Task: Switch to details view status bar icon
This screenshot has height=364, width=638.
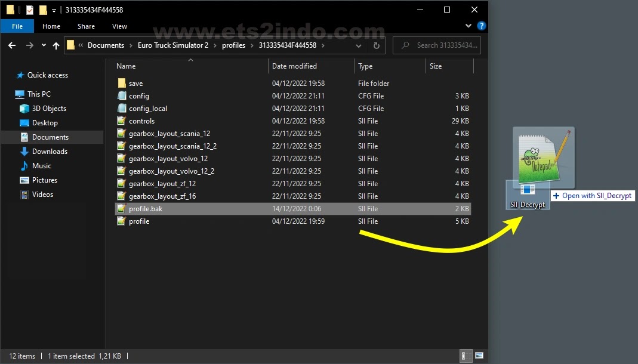Action: point(466,356)
